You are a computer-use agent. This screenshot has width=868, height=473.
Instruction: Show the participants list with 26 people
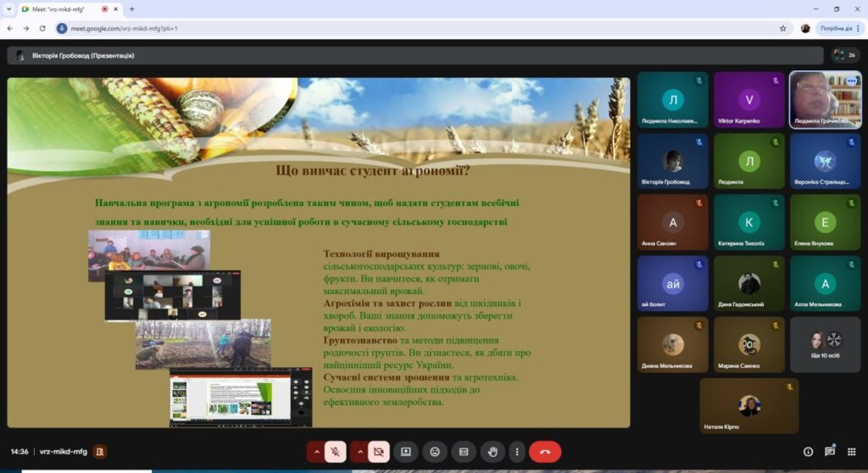844,55
